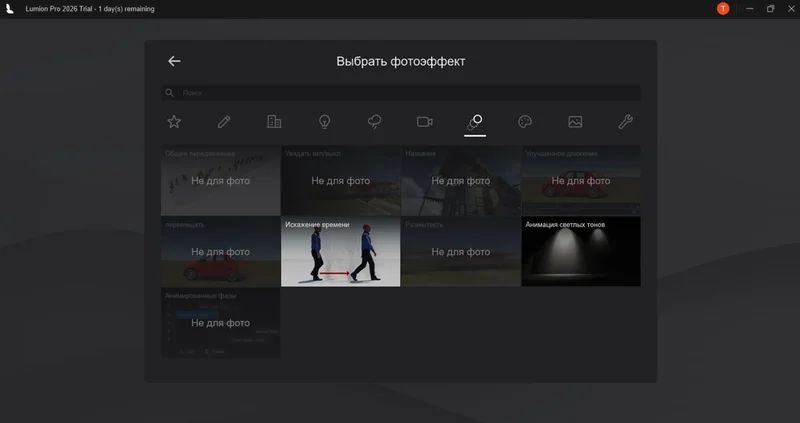The height and width of the screenshot is (423, 800).
Task: Open the wrench advanced effects category
Action: click(625, 121)
